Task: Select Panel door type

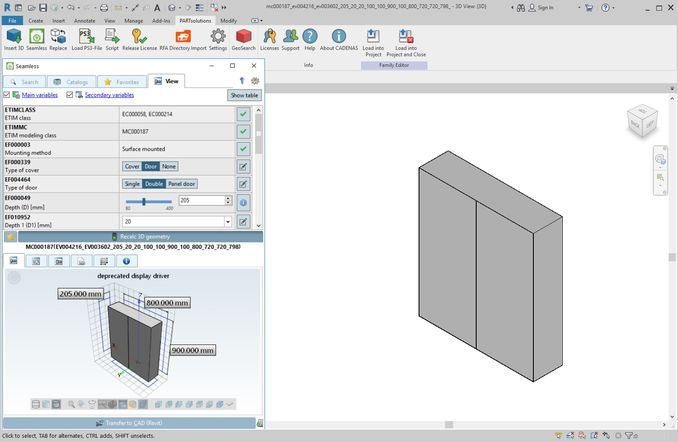Action: coord(181,184)
